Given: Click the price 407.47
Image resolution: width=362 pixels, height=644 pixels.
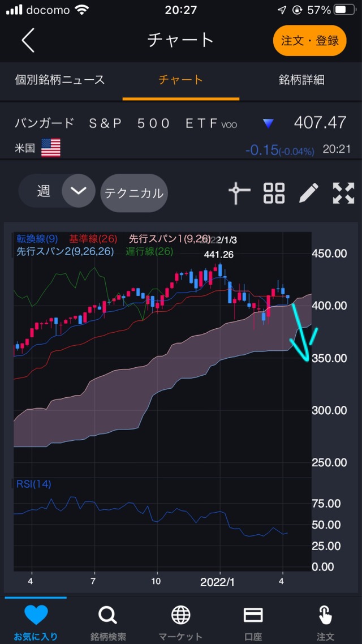Looking at the screenshot, I should [320, 122].
